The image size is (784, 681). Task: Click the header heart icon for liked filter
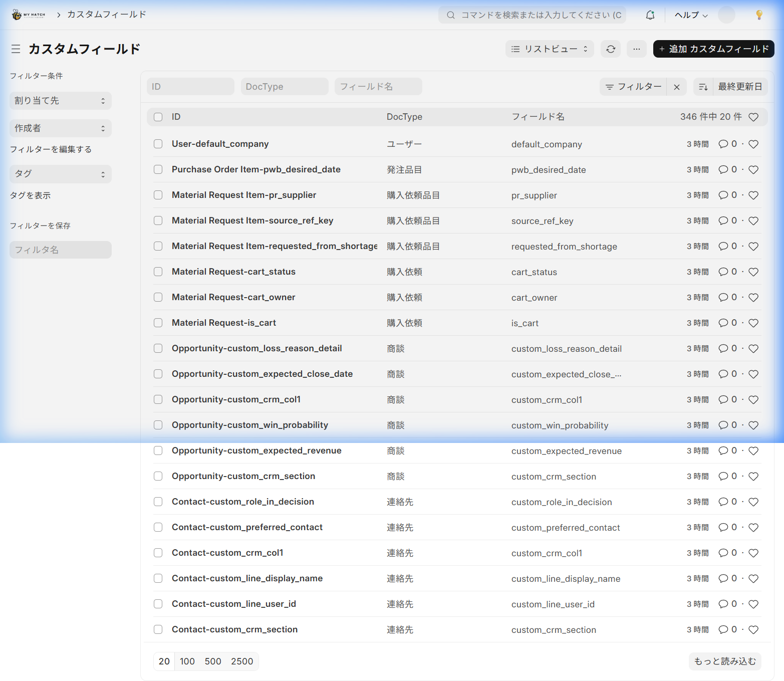(x=753, y=117)
